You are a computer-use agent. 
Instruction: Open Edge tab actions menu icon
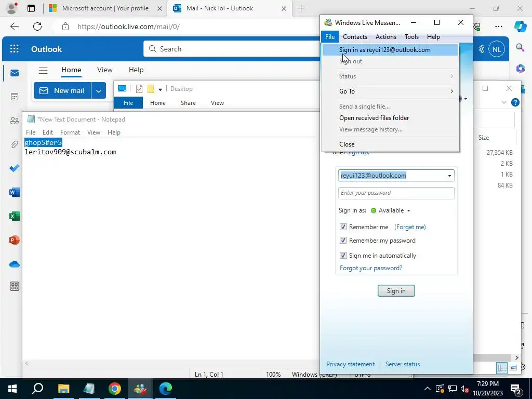click(31, 8)
